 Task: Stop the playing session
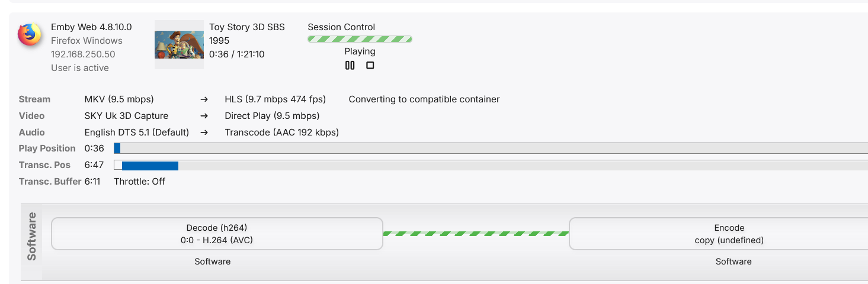(370, 66)
